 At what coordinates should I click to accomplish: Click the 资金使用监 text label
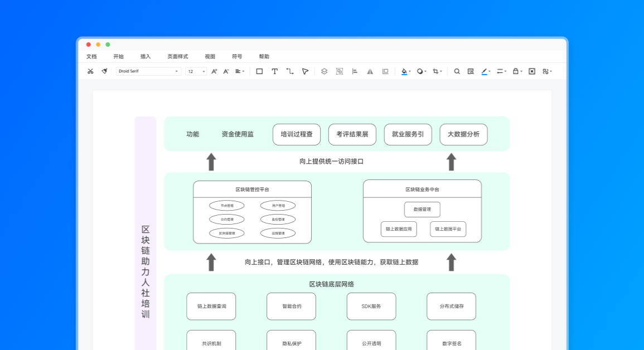coord(238,134)
